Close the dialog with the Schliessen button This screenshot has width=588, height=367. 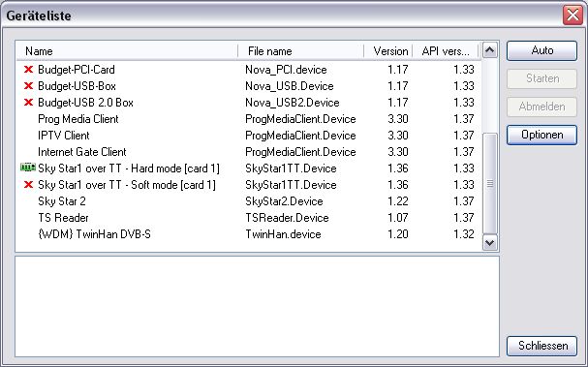point(542,346)
